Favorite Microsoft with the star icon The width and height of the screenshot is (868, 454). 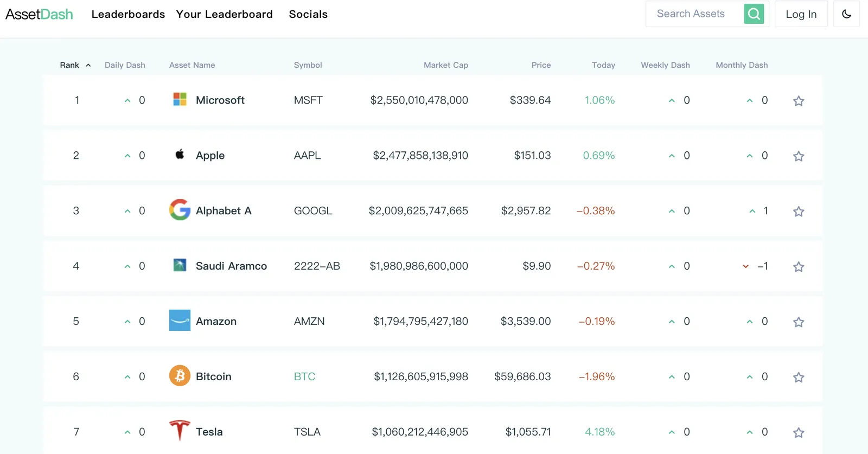click(799, 101)
